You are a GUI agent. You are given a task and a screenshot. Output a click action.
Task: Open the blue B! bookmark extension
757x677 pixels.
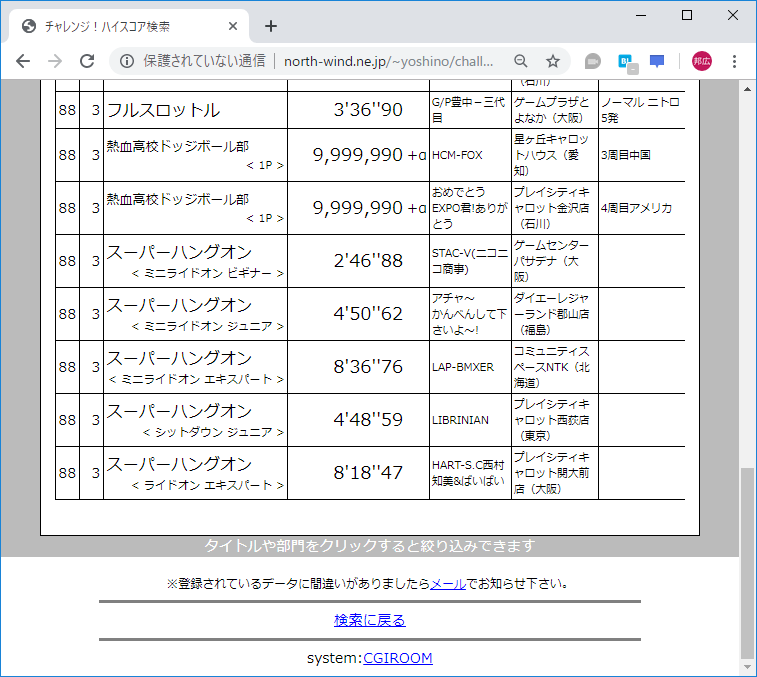[x=627, y=63]
